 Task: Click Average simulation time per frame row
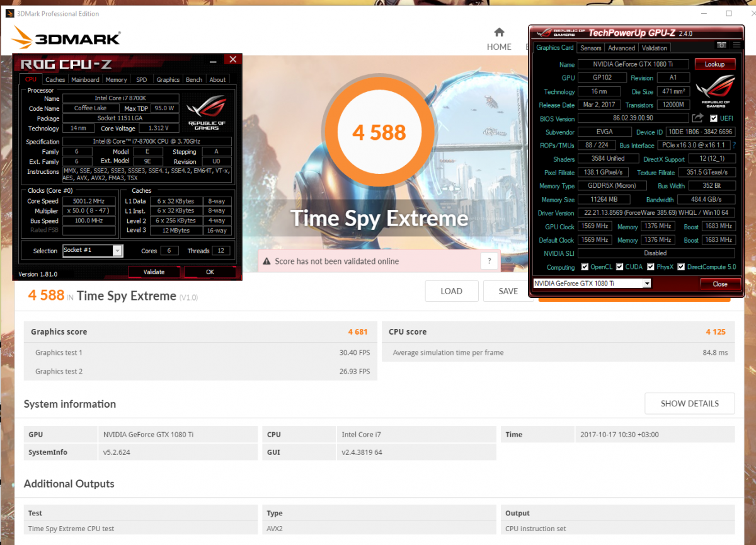tap(558, 352)
